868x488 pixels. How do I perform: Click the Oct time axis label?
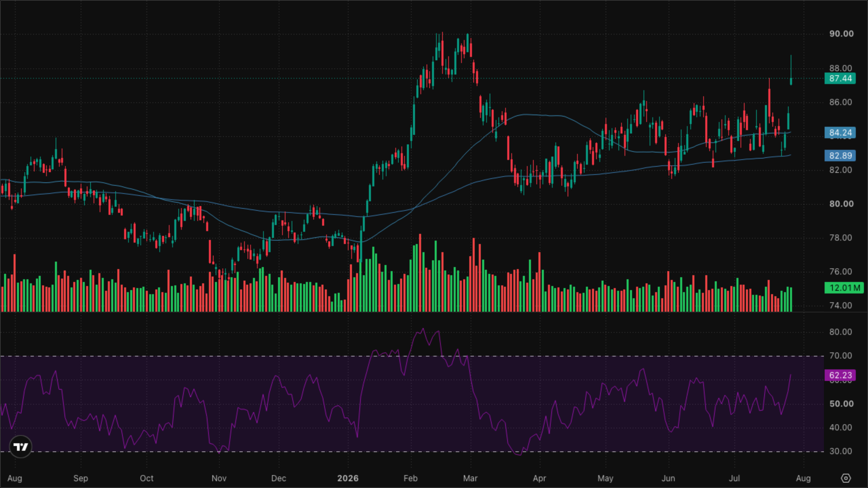tap(146, 478)
